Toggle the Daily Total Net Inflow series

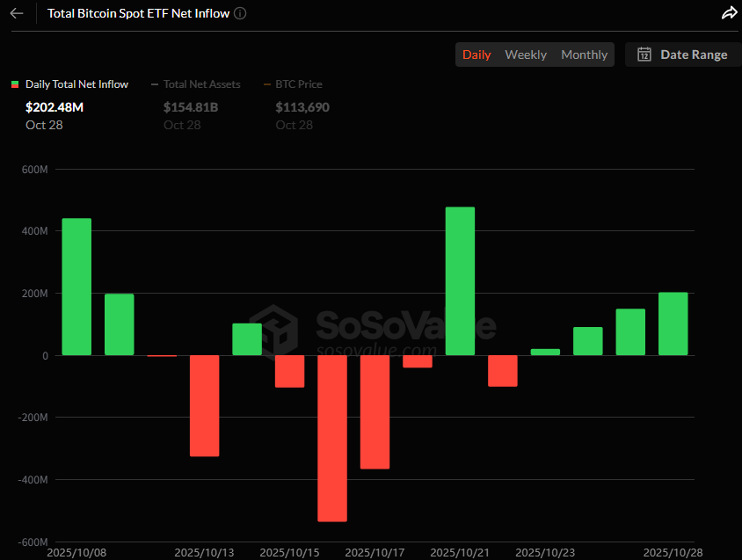(76, 84)
